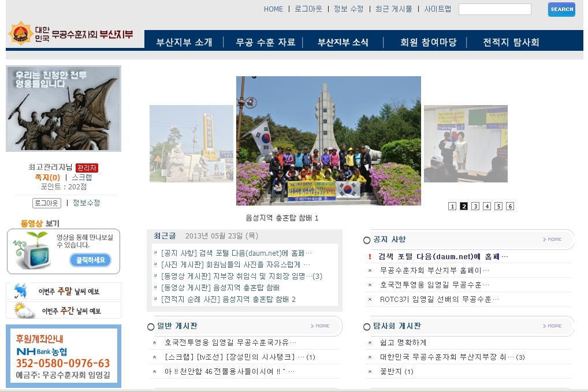The width and height of the screenshot is (588, 392).
Task: Click the left gallery thumbnail photo
Action: point(191,143)
